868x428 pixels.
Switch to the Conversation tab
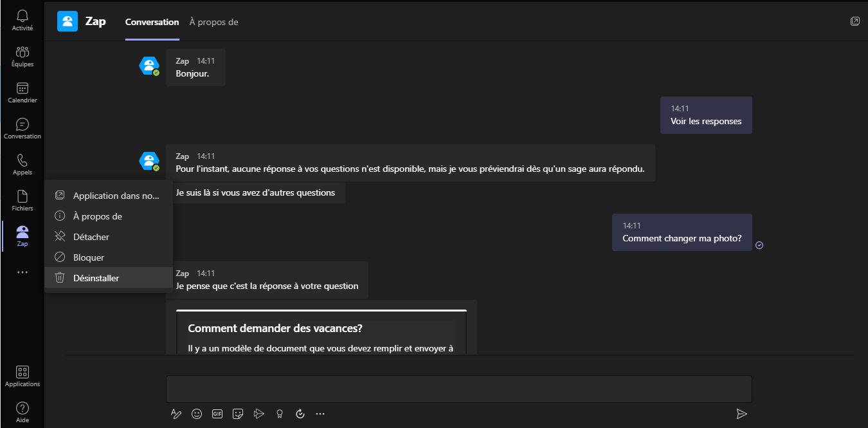pyautogui.click(x=152, y=22)
